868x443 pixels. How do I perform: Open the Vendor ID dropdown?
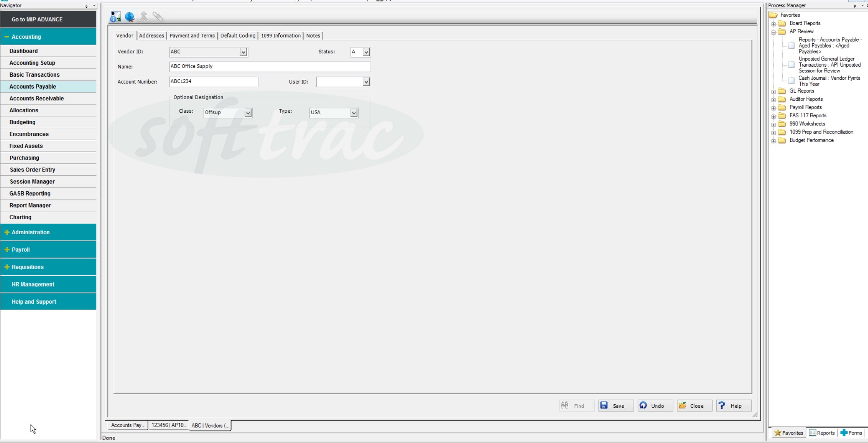coord(243,52)
